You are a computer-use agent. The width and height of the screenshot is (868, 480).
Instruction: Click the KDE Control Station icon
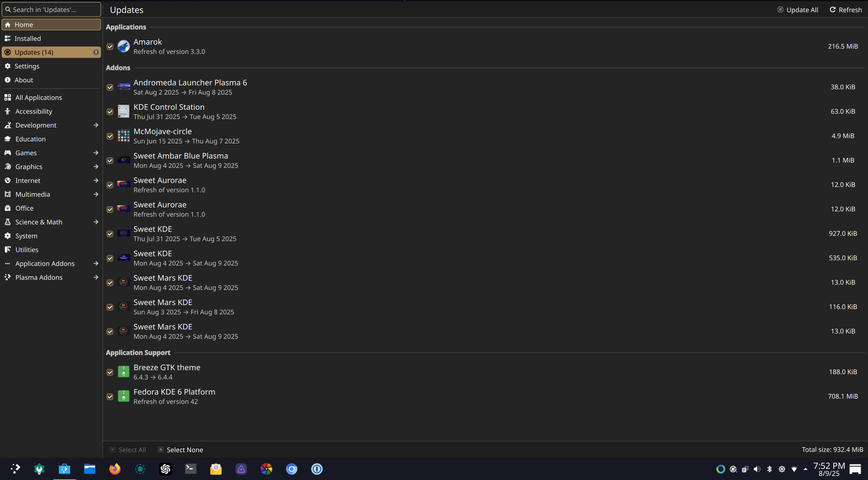click(x=123, y=111)
